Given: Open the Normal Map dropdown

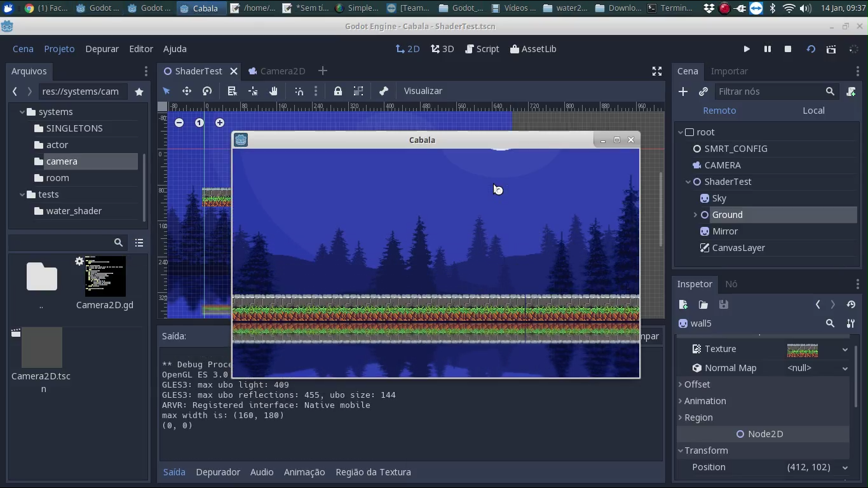Looking at the screenshot, I should 845,368.
